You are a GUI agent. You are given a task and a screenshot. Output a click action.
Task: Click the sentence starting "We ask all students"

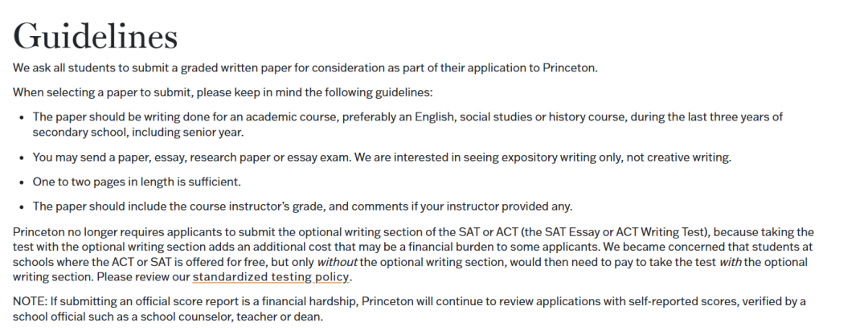tap(305, 68)
